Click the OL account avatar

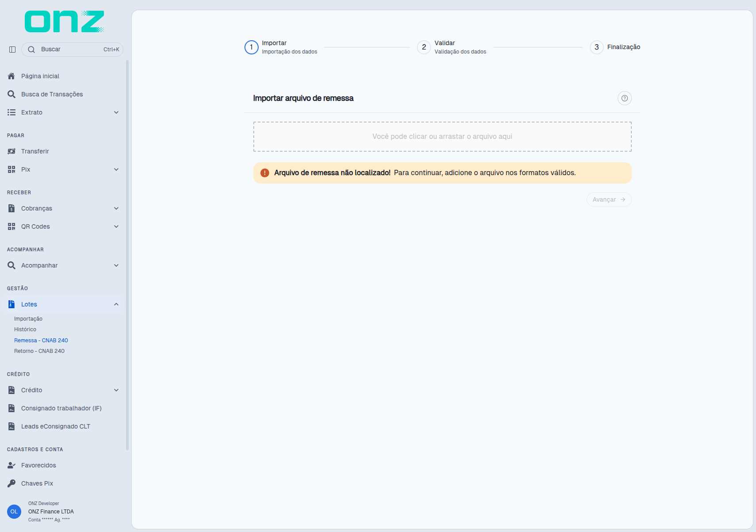pos(14,512)
